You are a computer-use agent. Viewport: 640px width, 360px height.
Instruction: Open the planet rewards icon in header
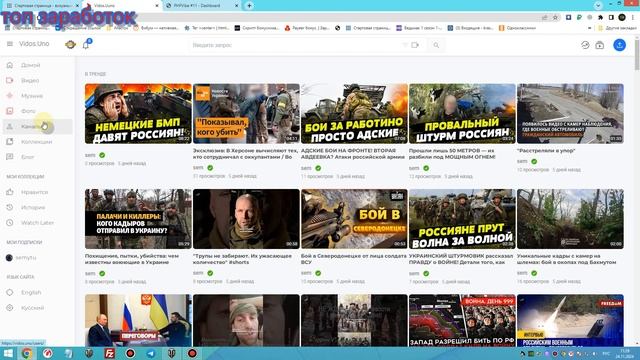[x=70, y=44]
